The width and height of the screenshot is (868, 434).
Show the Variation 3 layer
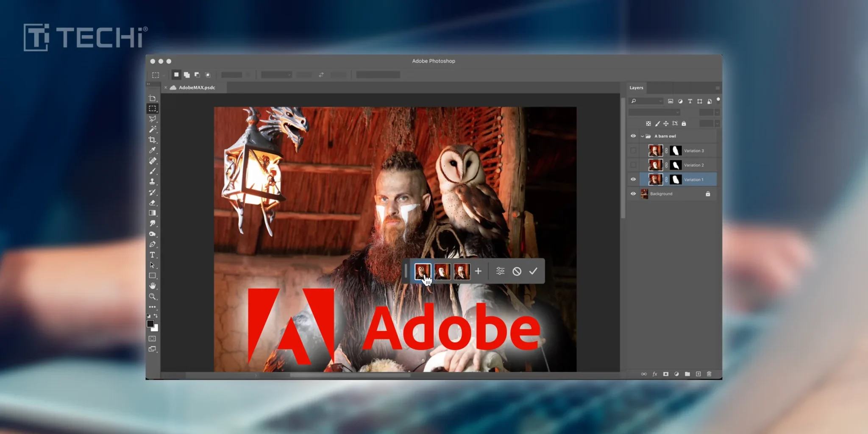(633, 150)
